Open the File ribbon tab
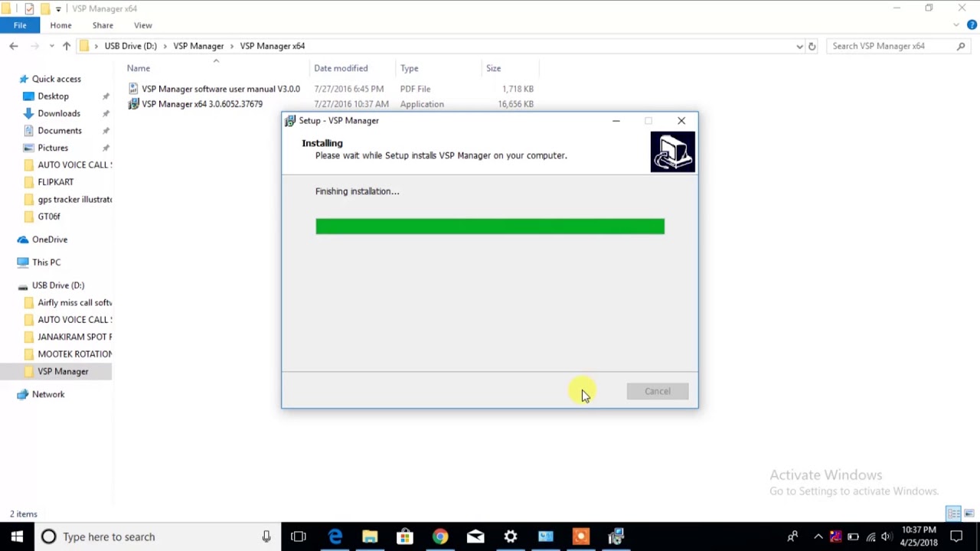Image resolution: width=980 pixels, height=551 pixels. point(20,25)
